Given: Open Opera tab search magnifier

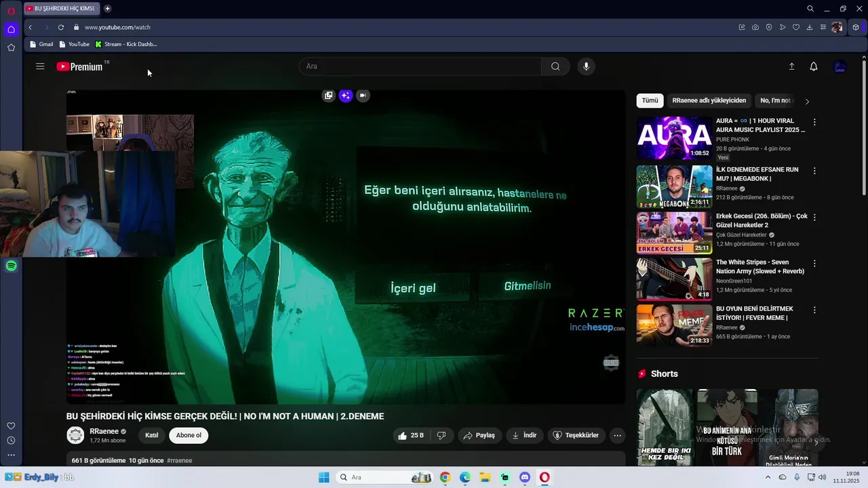Looking at the screenshot, I should (x=810, y=9).
